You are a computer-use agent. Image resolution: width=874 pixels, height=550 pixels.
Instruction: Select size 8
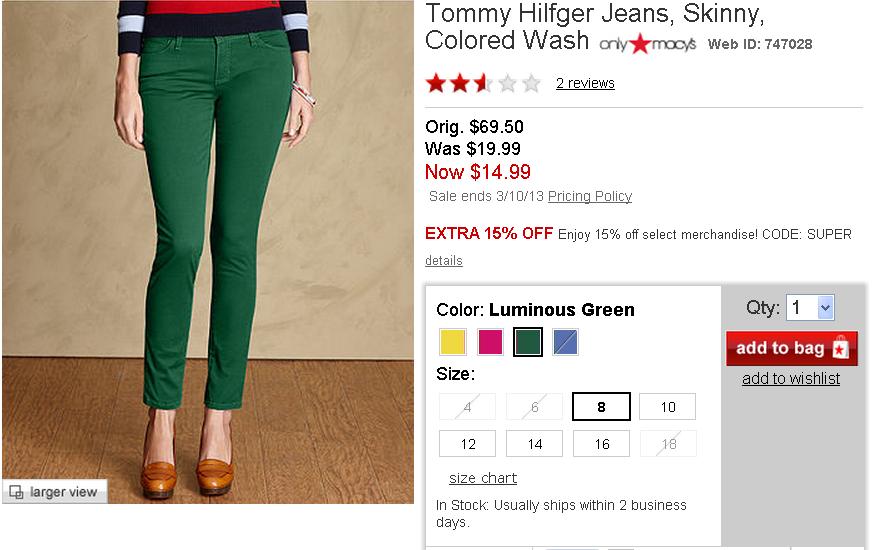(601, 406)
